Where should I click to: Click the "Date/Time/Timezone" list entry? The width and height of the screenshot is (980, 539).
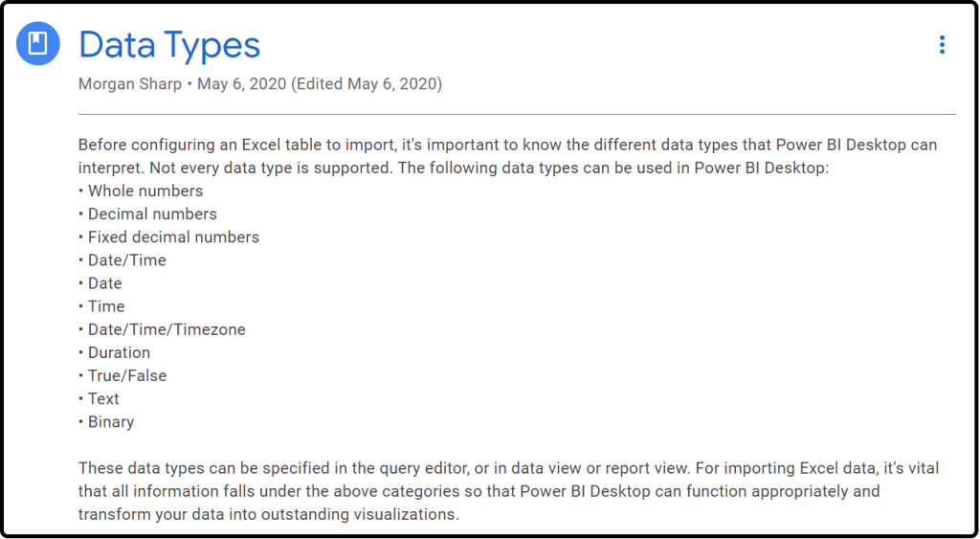166,329
